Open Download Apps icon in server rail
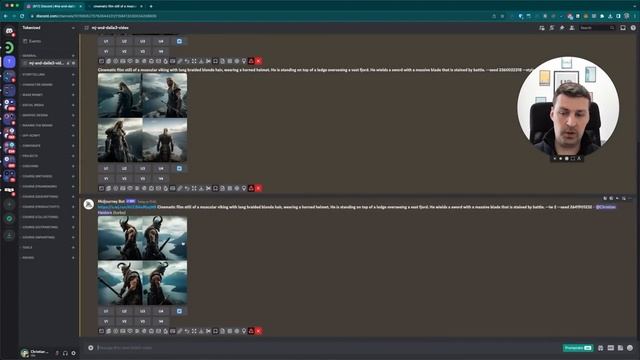This screenshot has height=360, width=640. point(9,235)
